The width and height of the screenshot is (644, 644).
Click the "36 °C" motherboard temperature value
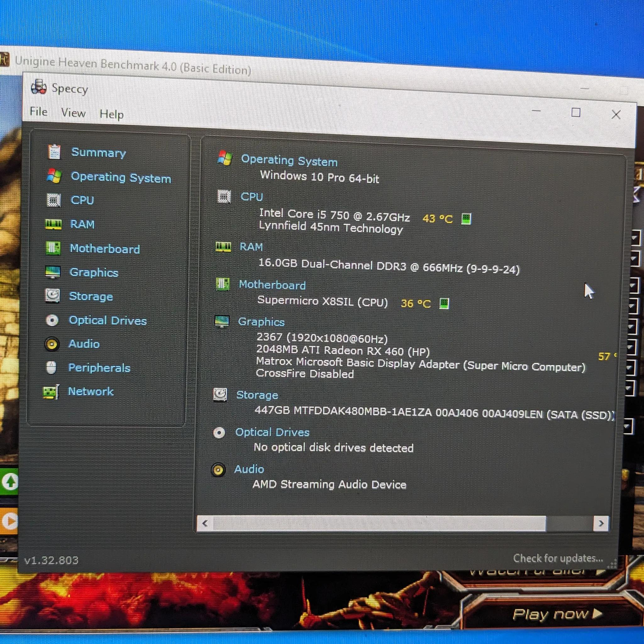[416, 303]
